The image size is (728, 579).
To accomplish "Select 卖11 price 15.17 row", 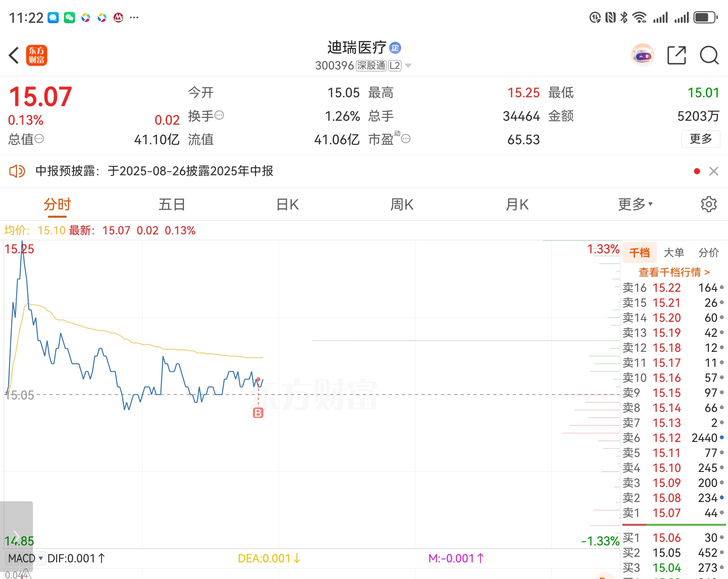I will click(x=673, y=363).
